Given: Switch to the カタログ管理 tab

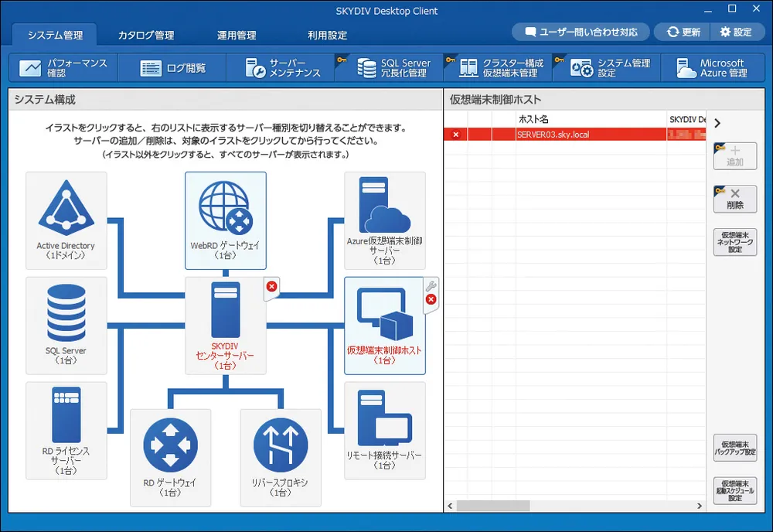Looking at the screenshot, I should [x=146, y=35].
